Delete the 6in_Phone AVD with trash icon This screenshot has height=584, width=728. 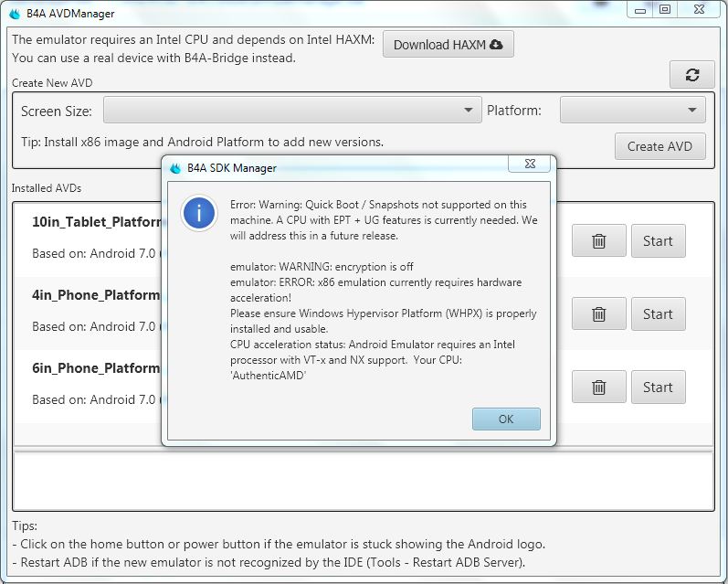point(599,387)
